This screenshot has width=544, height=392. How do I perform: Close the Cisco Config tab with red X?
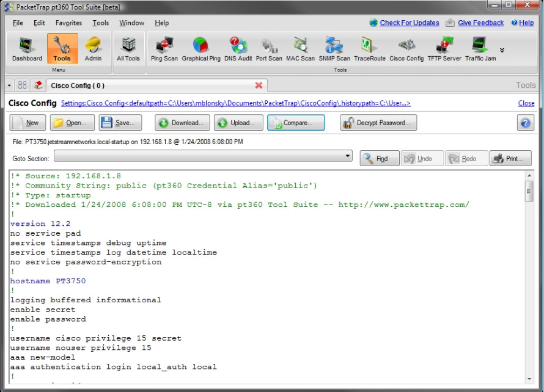pos(259,85)
